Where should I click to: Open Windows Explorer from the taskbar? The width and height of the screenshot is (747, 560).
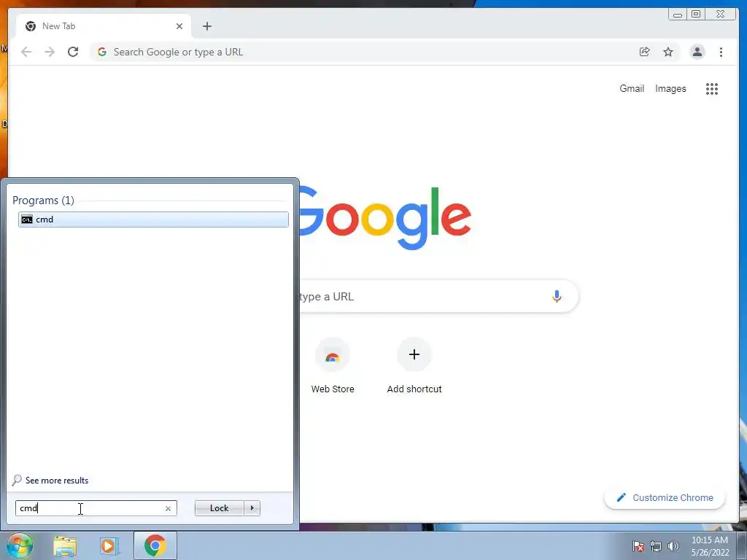(65, 546)
